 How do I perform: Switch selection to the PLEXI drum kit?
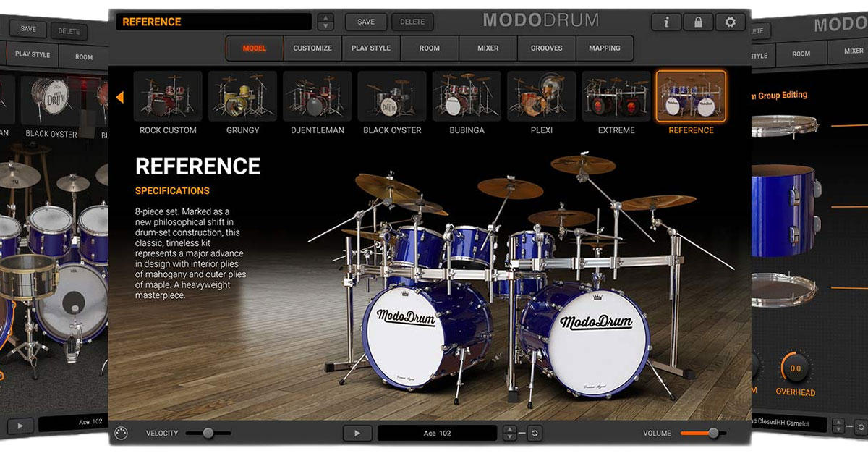pos(541,95)
